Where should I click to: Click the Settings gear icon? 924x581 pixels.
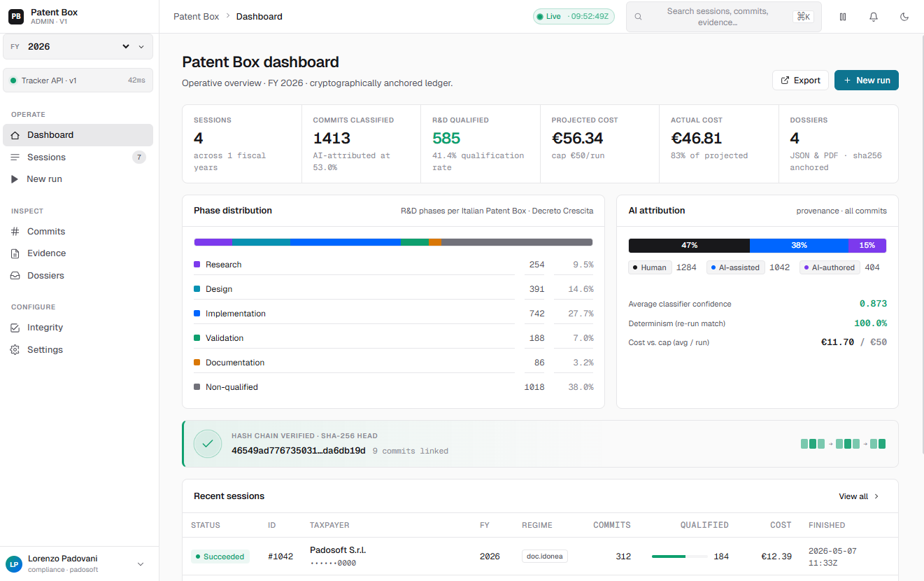coord(15,350)
